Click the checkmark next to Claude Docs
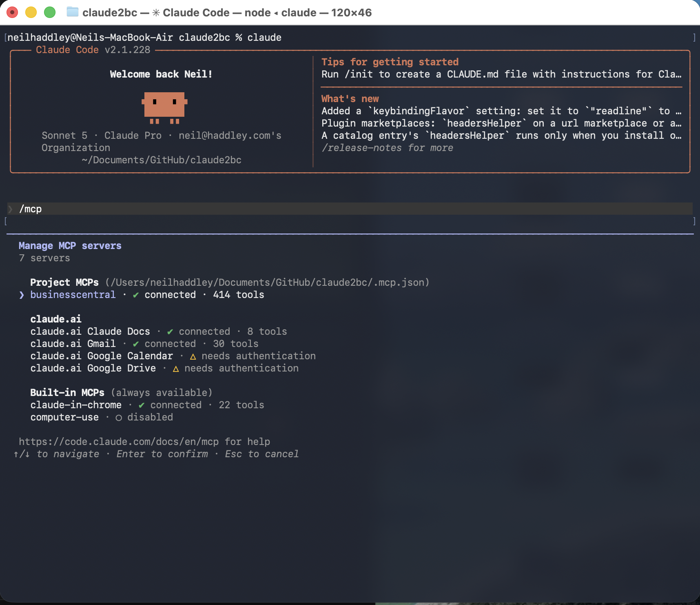This screenshot has height=605, width=700. click(170, 331)
